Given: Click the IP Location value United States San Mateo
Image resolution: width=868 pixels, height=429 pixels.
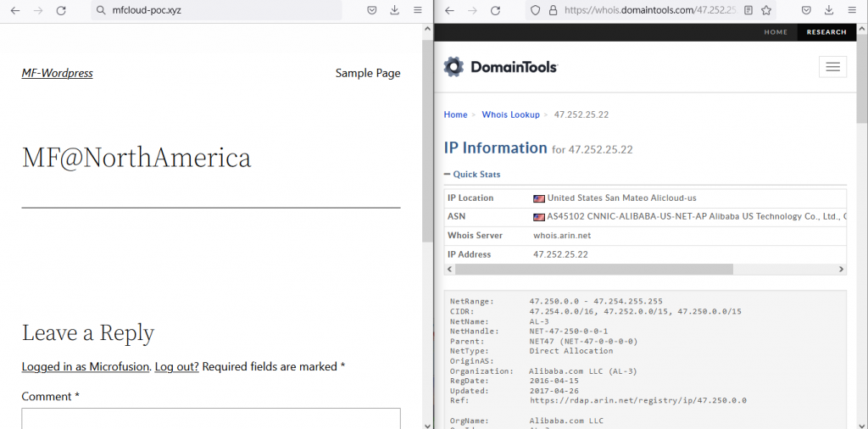Looking at the screenshot, I should click(x=621, y=198).
